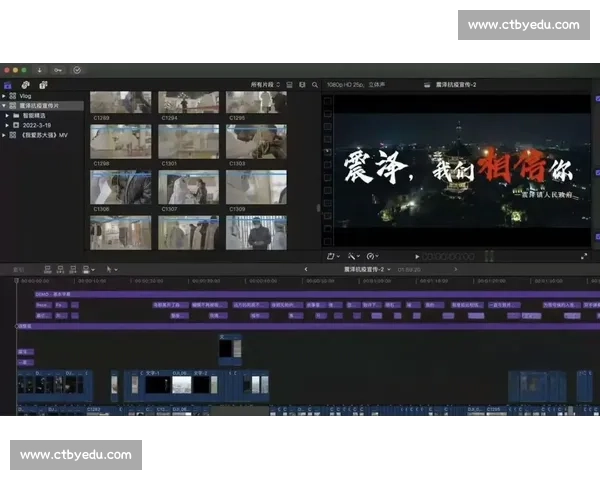This screenshot has width=600, height=480.
Task: Select the Vlog library row
Action: tap(42, 96)
